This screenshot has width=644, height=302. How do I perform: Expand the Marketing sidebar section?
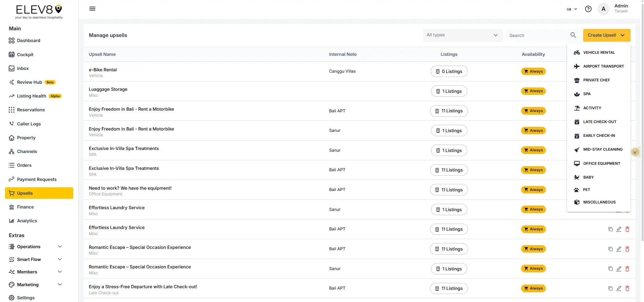point(36,285)
